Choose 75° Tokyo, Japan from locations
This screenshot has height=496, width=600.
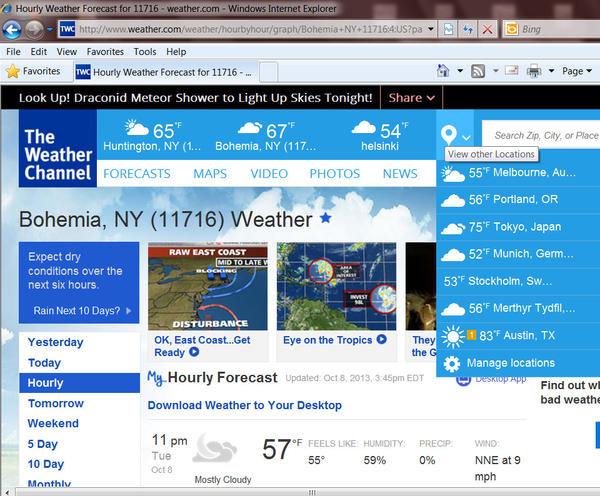[518, 227]
